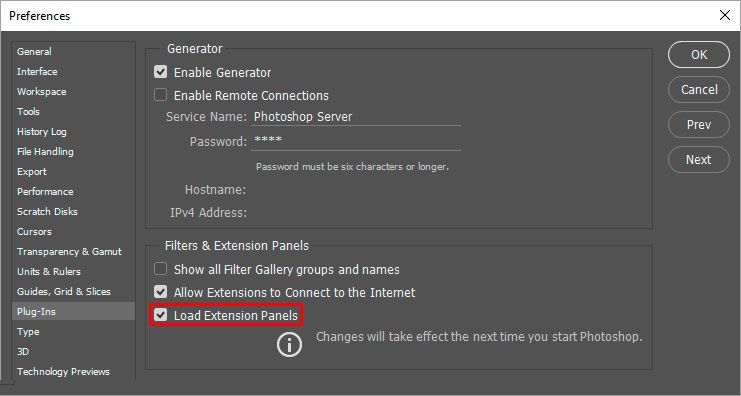Viewport: 741px width, 396px height.
Task: Toggle Allow Extensions to Connect to Internet
Action: point(161,292)
